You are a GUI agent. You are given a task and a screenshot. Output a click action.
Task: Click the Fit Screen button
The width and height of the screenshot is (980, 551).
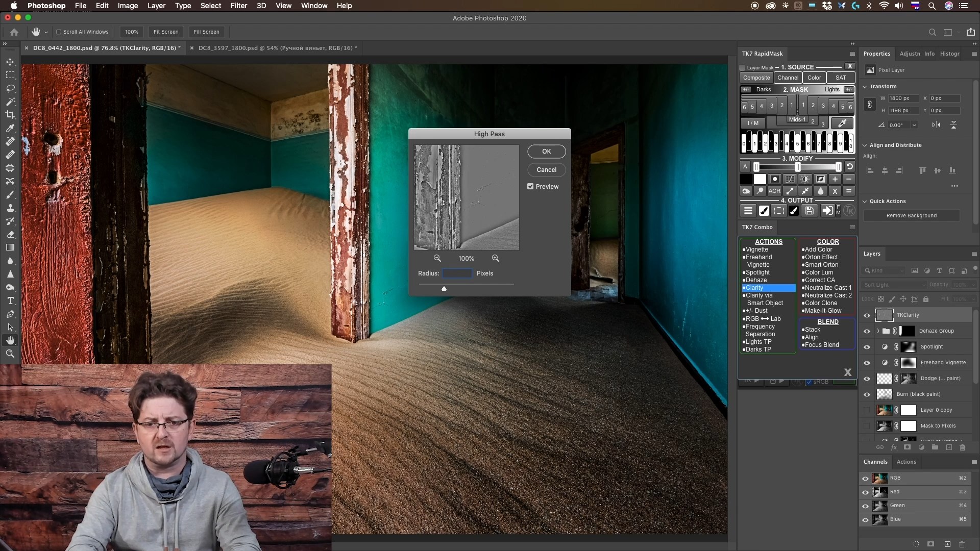[166, 32]
